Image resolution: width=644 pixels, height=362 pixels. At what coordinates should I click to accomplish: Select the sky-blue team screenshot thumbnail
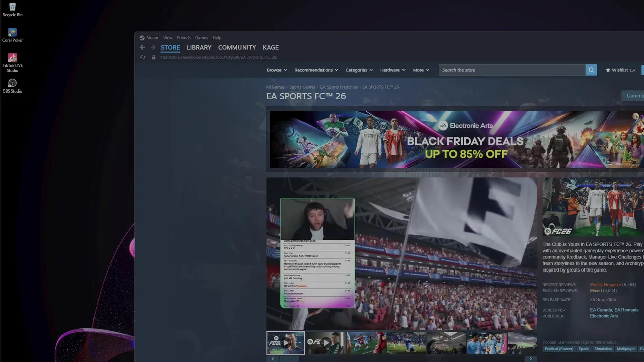487,343
